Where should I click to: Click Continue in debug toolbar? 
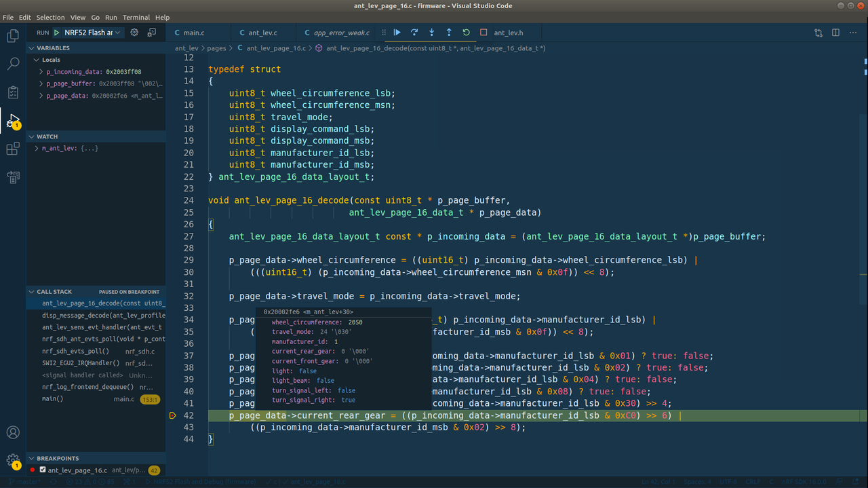click(397, 33)
